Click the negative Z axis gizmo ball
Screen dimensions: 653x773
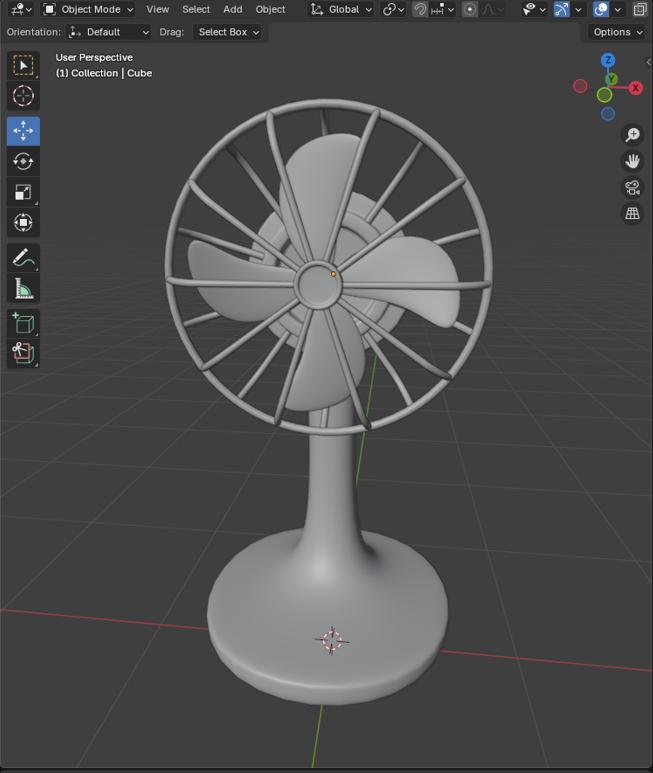pyautogui.click(x=608, y=114)
